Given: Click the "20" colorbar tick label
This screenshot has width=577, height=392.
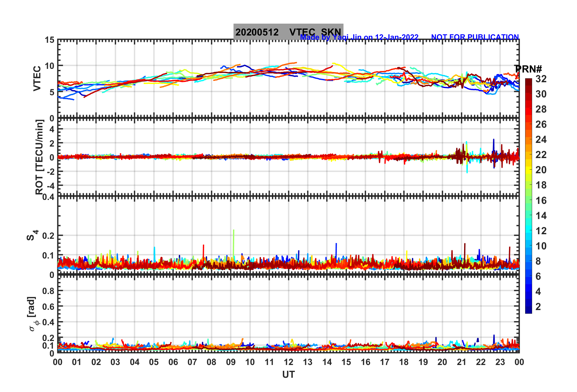Looking at the screenshot, I should [541, 170].
